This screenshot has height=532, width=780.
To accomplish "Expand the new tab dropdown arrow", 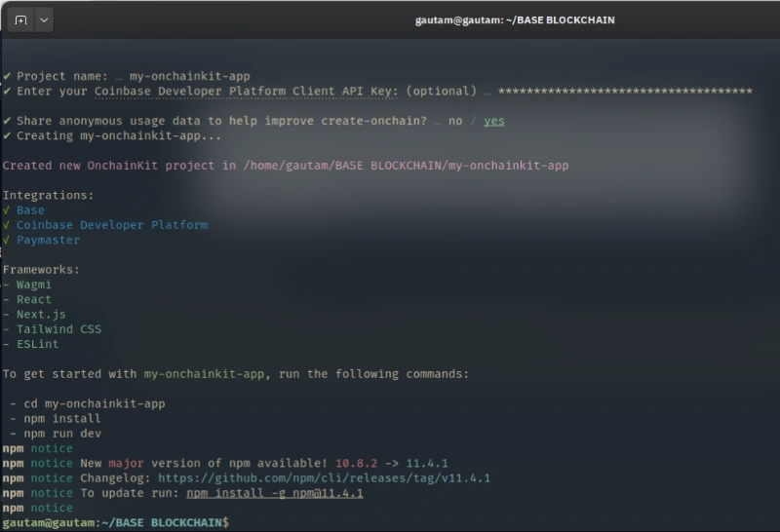I will (44, 20).
